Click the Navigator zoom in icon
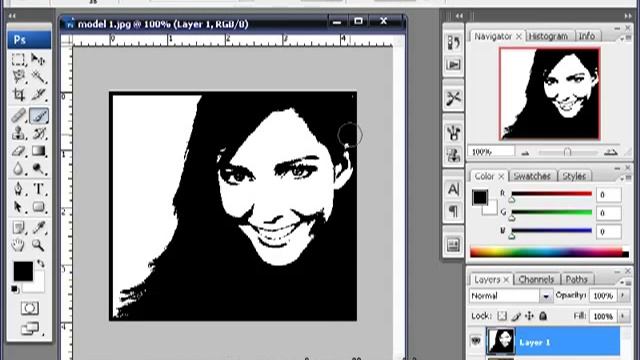The image size is (640, 360). [x=611, y=152]
